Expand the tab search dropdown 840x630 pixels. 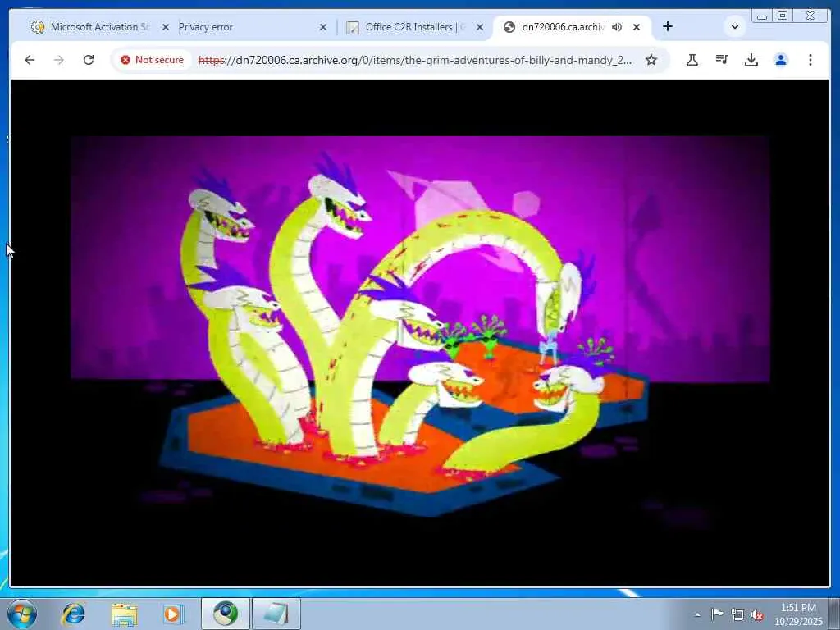pyautogui.click(x=735, y=27)
